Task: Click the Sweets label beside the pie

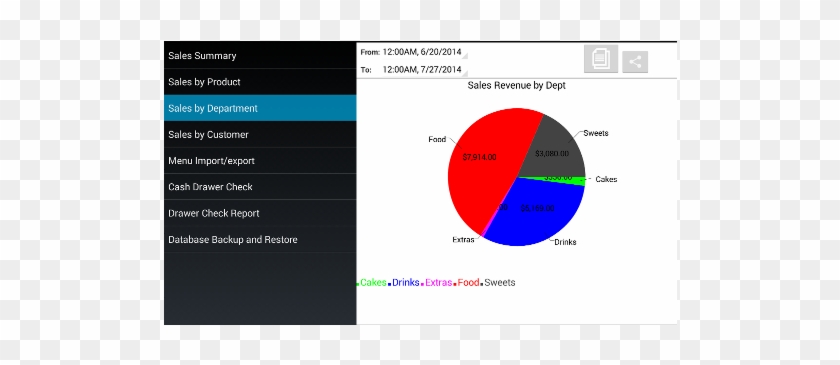Action: [x=596, y=133]
